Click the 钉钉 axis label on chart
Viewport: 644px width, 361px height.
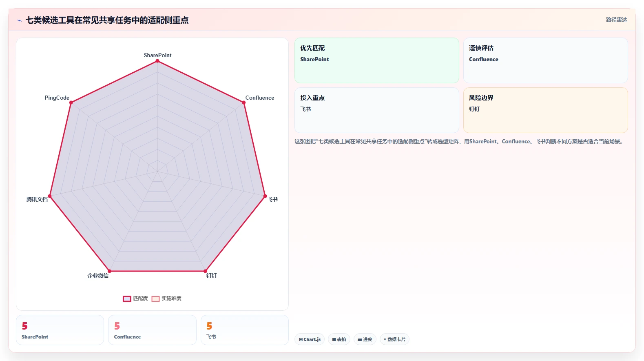pos(211,276)
